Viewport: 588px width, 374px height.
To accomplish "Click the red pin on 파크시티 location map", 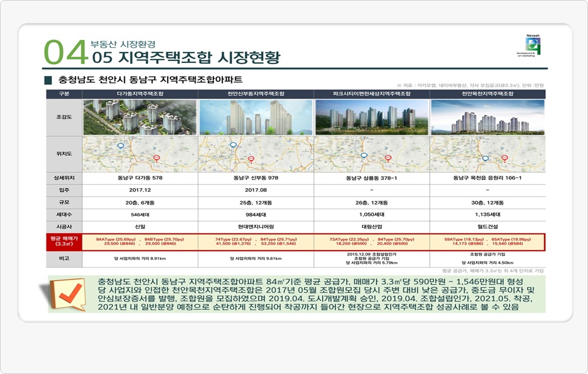I will point(388,159).
